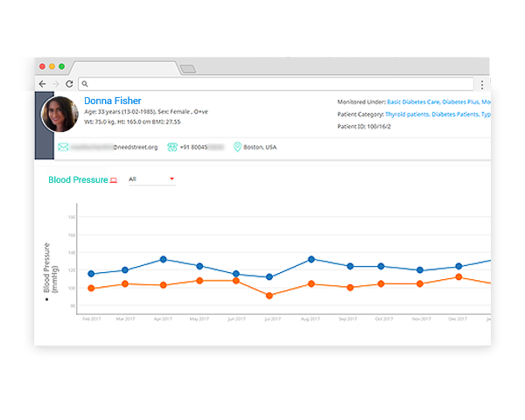Click the new tab button
This screenshot has height=420, width=525.
coord(187,68)
